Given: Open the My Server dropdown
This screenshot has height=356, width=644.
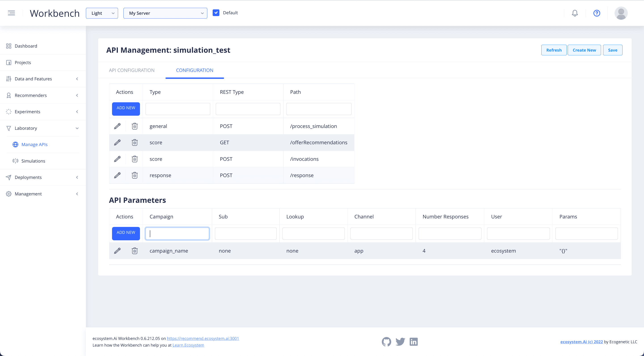Looking at the screenshot, I should click(165, 13).
